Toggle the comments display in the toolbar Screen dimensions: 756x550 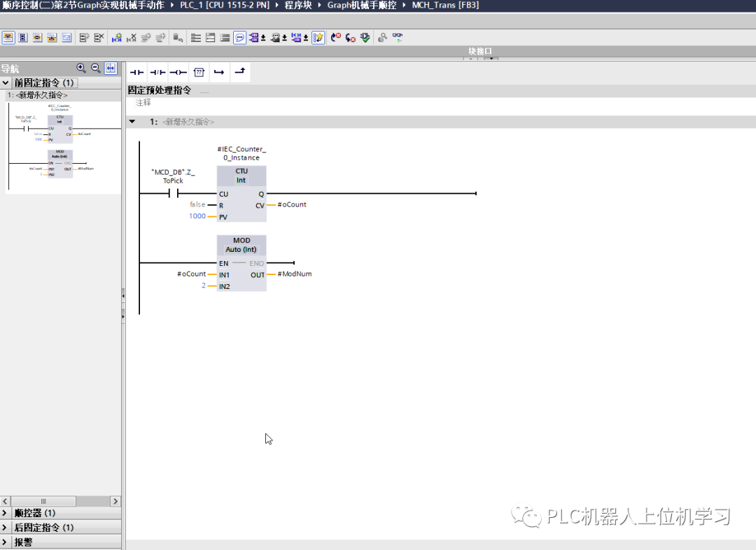239,38
